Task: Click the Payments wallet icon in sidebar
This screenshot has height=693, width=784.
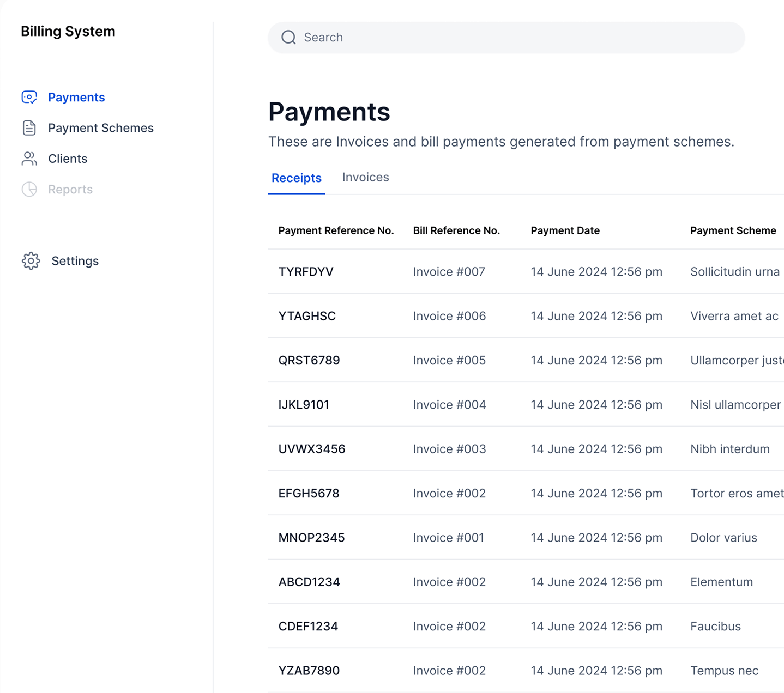Action: click(x=29, y=98)
